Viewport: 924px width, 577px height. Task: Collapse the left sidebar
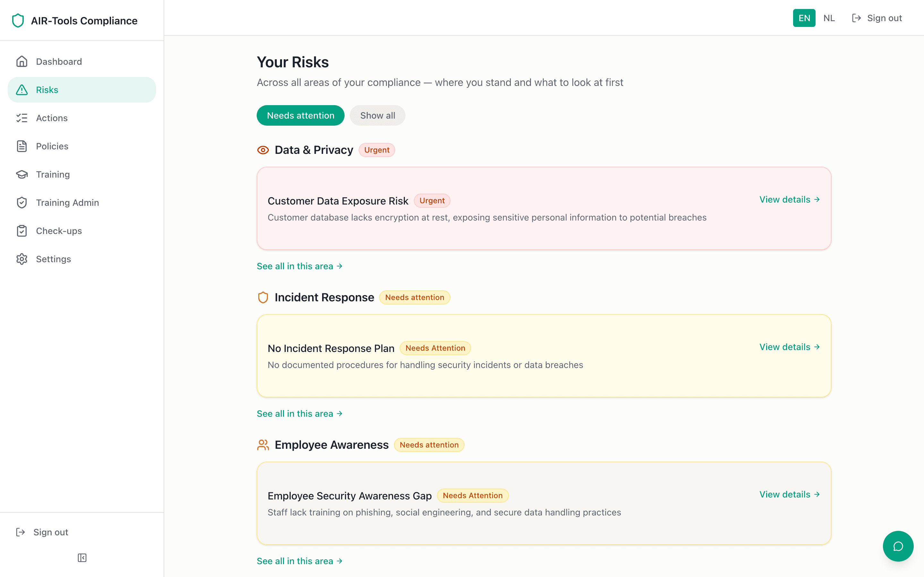click(82, 557)
